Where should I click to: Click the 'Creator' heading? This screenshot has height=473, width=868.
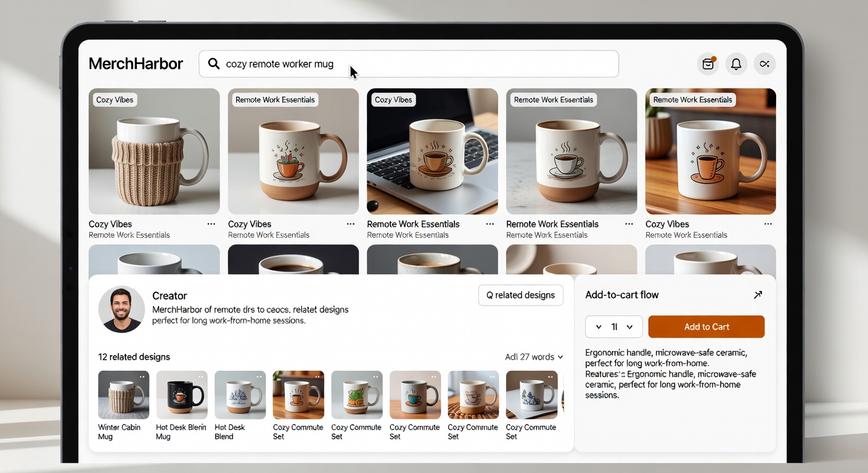170,296
